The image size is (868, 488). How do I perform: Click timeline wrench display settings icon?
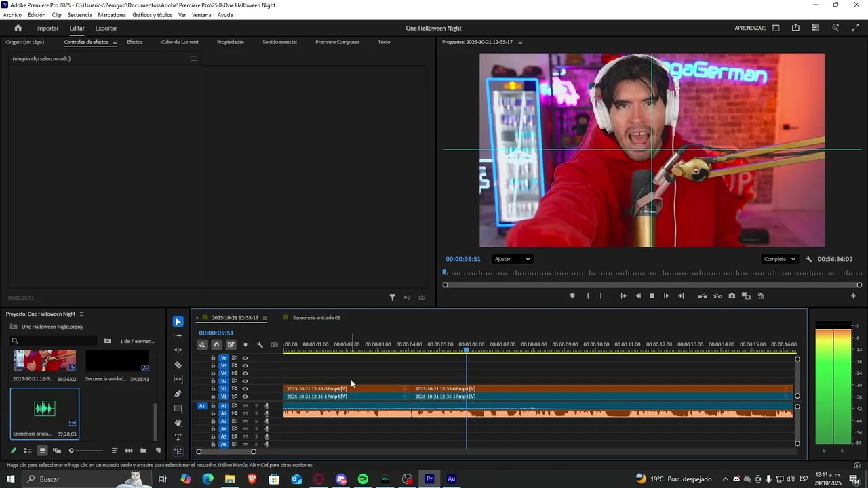(260, 344)
